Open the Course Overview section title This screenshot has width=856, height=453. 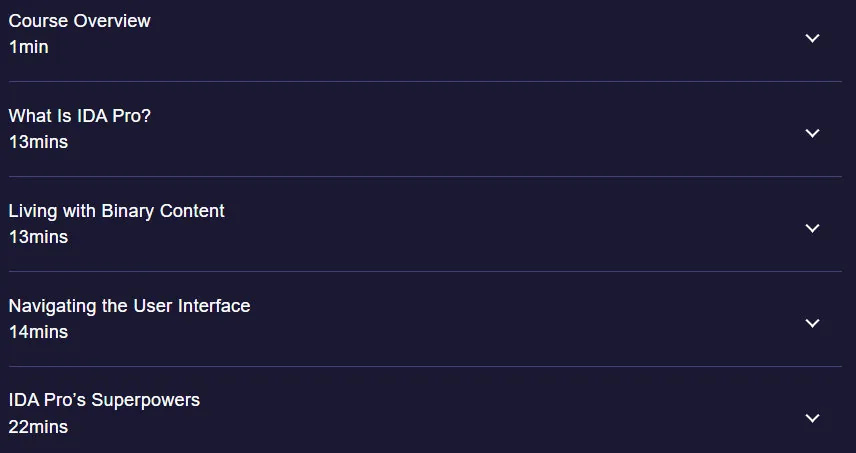coord(80,21)
